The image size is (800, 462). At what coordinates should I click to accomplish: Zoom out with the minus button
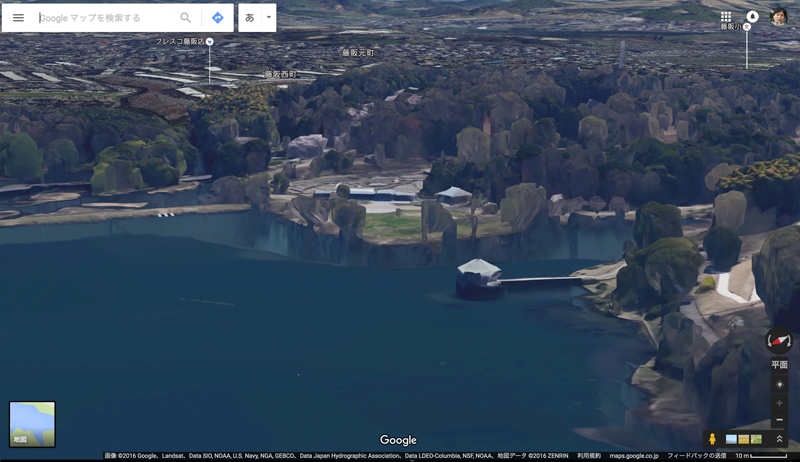pos(779,420)
